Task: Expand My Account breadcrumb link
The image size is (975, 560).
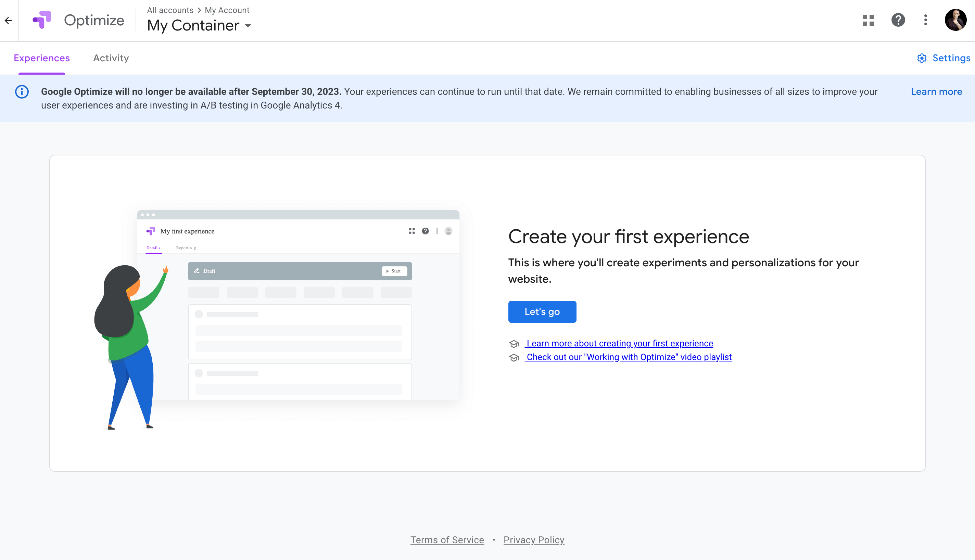Action: (226, 10)
